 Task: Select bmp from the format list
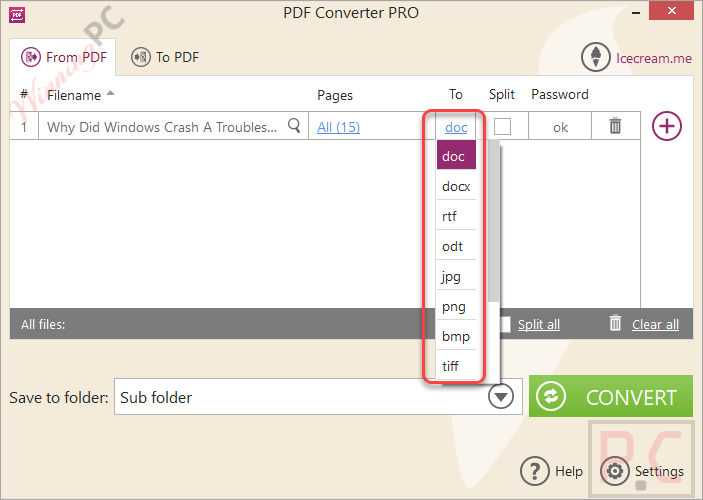[x=456, y=335]
